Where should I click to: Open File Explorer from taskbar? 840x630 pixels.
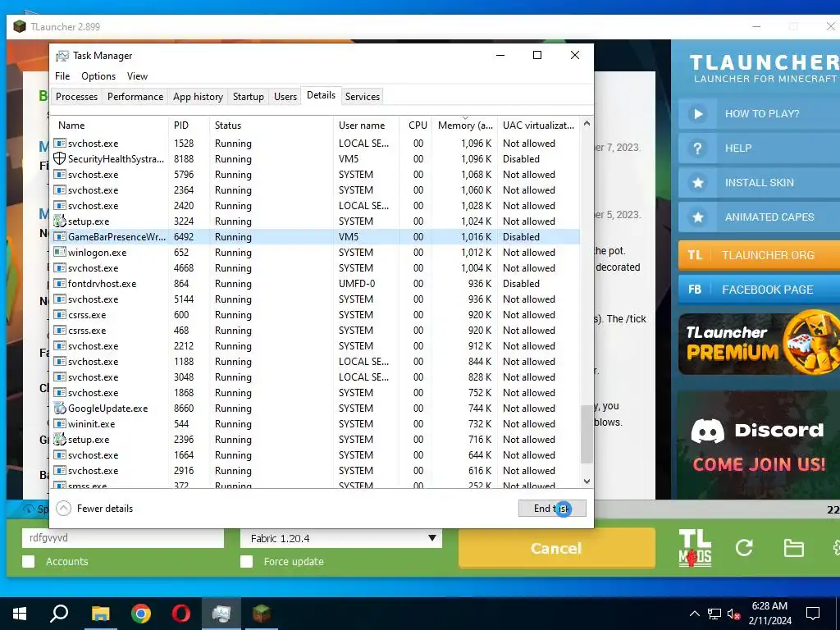point(100,614)
